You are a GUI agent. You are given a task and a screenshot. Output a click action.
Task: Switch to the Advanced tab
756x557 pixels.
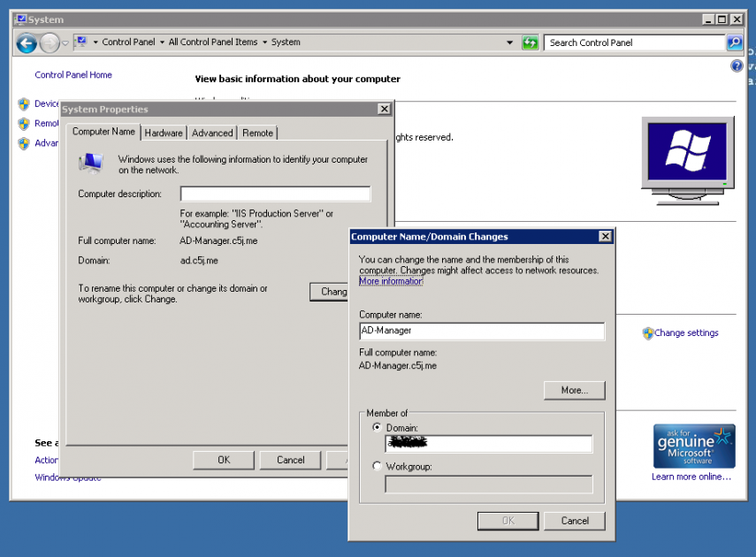pyautogui.click(x=212, y=133)
